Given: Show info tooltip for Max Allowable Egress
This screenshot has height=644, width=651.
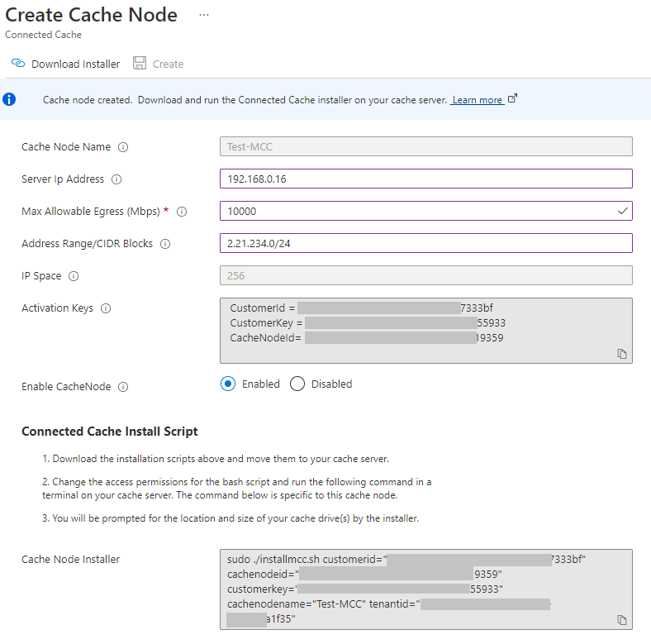Looking at the screenshot, I should click(x=182, y=212).
